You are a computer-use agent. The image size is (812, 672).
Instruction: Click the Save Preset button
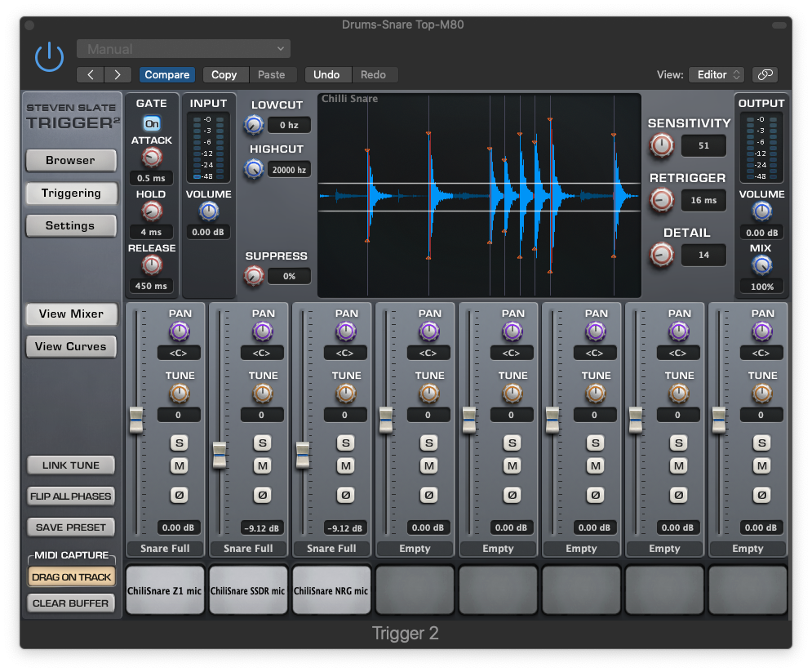[x=70, y=527]
